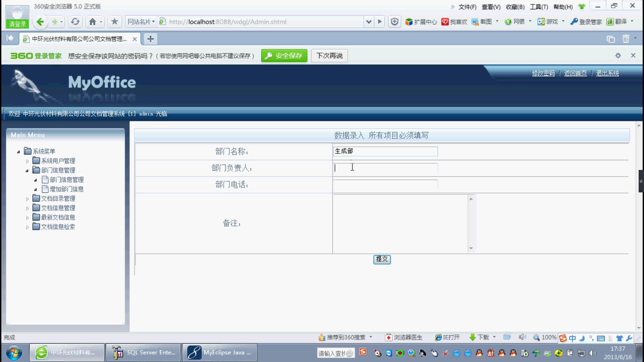This screenshot has width=644, height=362.
Task: Reload the page with the refresh icon
Action: tap(75, 22)
